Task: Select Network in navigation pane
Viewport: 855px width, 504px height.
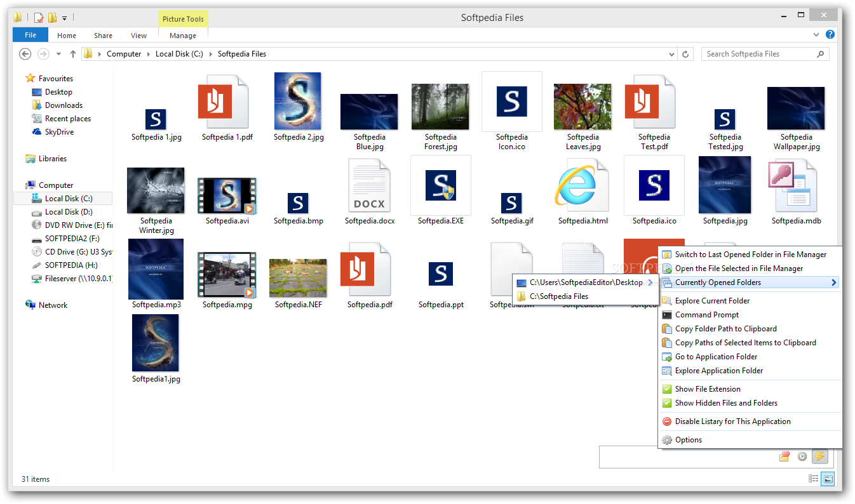Action: click(53, 305)
